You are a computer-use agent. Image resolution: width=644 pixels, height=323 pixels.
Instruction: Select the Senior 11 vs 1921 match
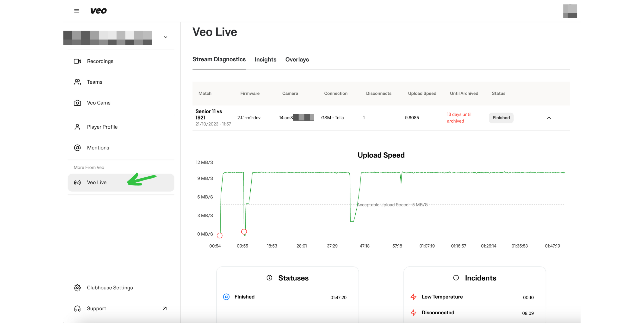(x=209, y=114)
